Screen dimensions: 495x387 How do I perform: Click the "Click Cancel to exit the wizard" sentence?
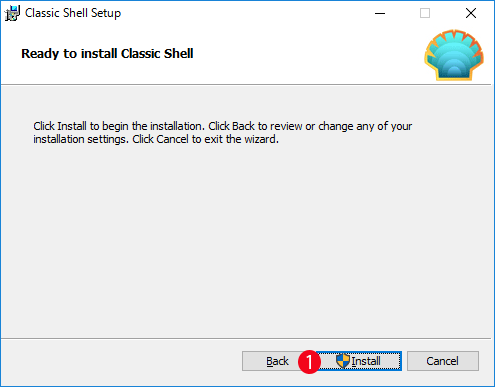coord(205,139)
